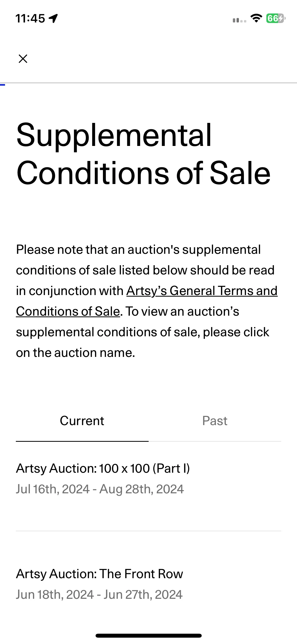Tap the divider between auction entries
This screenshot has width=297, height=644.
point(148,531)
